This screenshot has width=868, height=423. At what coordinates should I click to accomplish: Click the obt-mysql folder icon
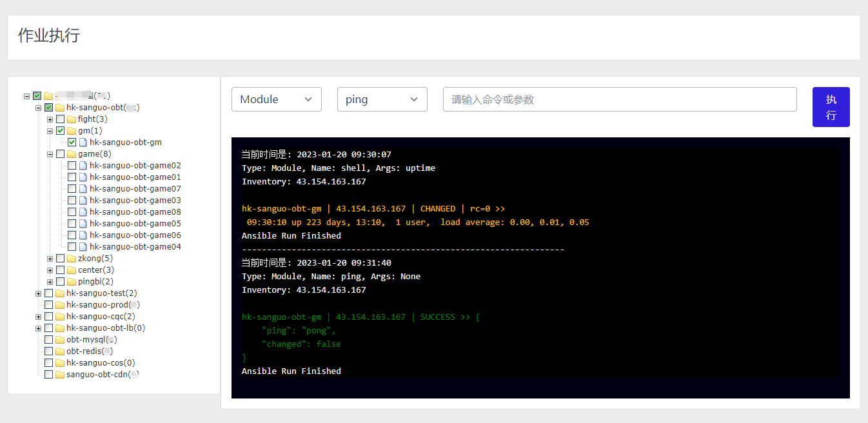tap(60, 340)
